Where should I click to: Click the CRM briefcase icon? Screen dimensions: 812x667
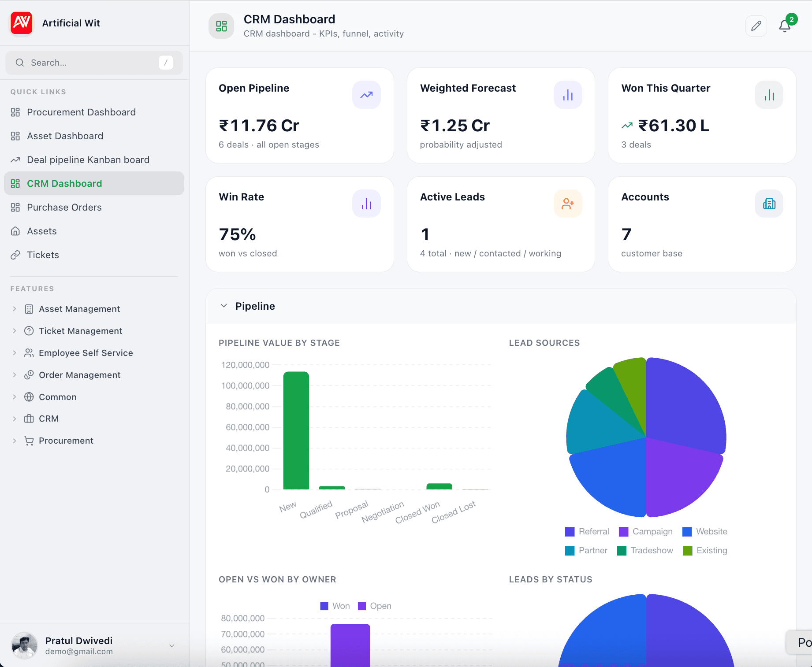coord(29,419)
